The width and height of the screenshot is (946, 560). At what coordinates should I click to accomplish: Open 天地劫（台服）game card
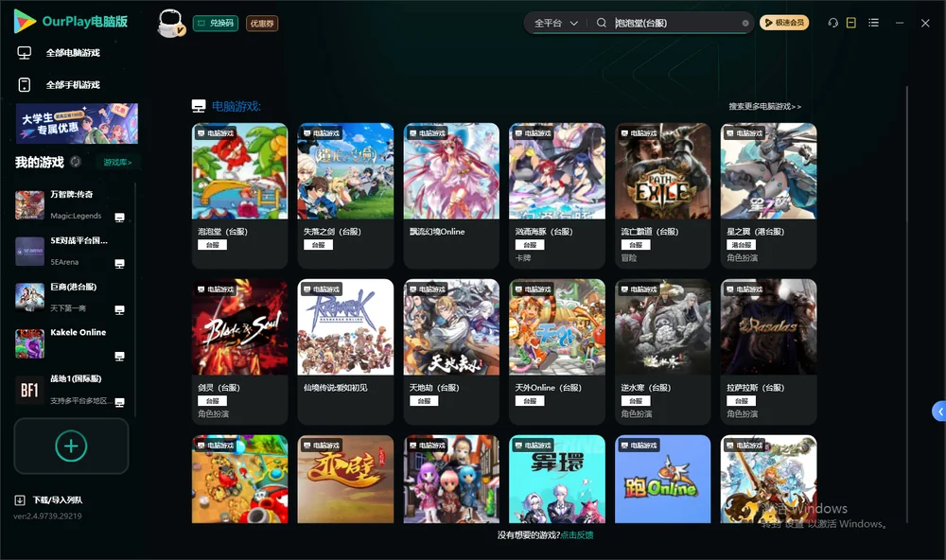click(451, 352)
